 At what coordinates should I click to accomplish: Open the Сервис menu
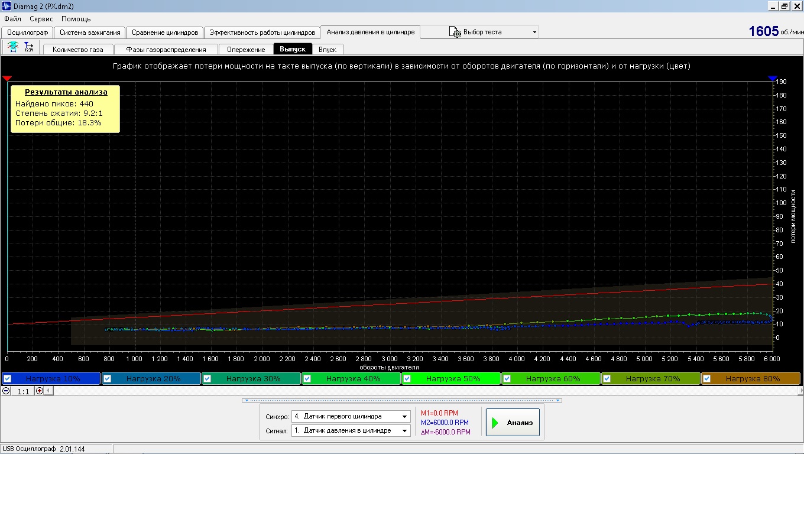41,19
